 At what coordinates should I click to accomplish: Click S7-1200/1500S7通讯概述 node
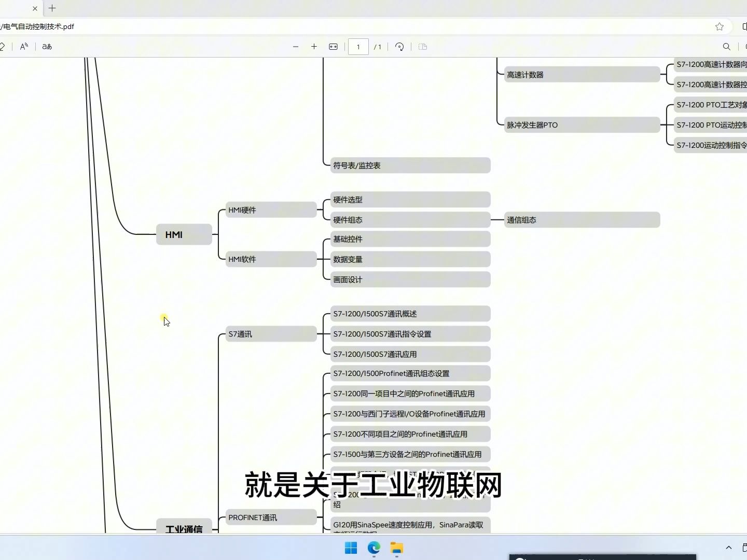click(410, 314)
